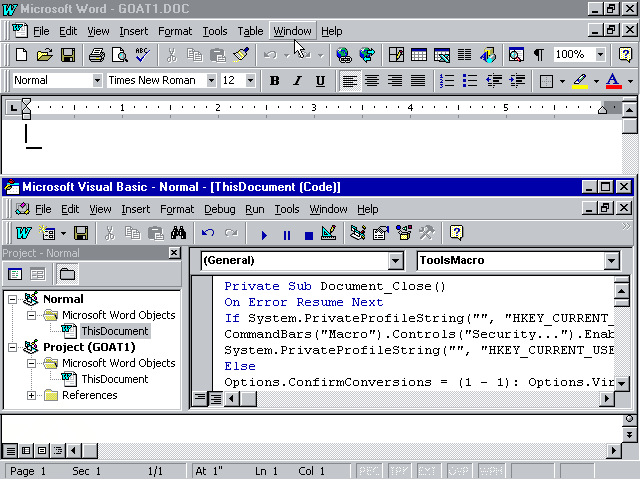Set Align Right paragraph alignment

point(395,81)
